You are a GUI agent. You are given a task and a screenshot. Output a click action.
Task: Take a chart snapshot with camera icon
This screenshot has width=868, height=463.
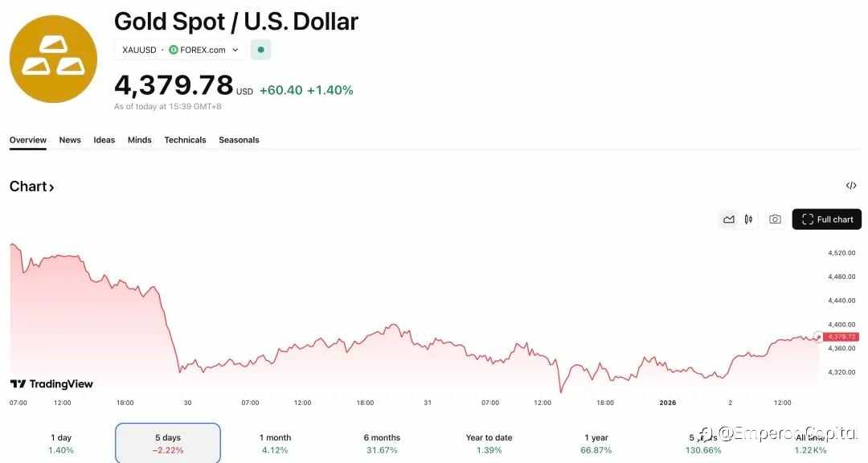[x=775, y=219]
